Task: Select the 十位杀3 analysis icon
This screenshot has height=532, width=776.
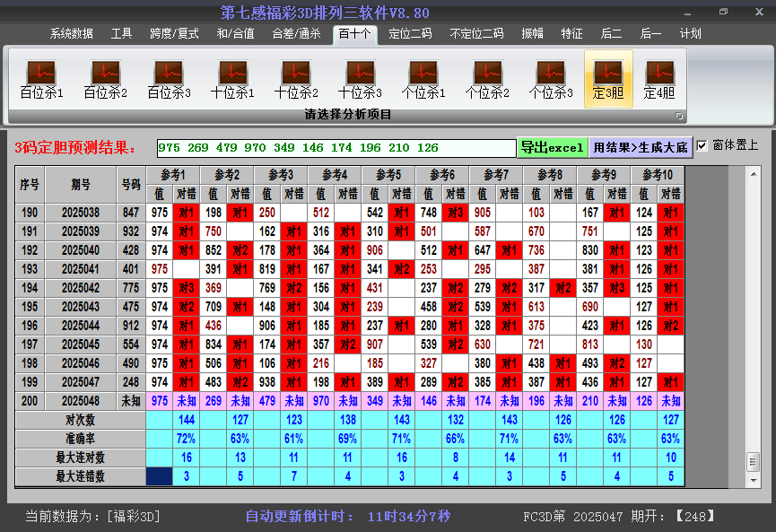Action: tap(360, 80)
